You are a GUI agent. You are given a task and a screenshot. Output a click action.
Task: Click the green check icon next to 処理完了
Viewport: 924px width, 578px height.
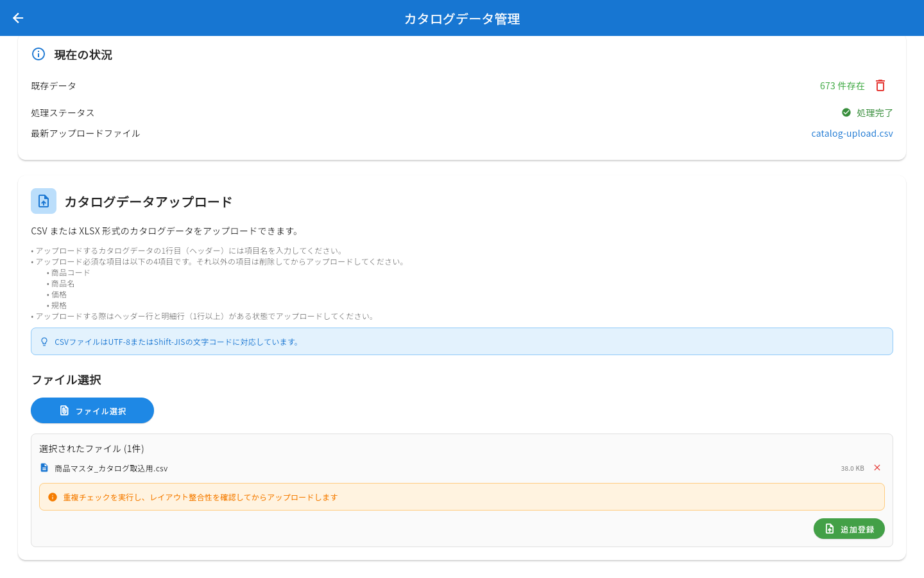[846, 112]
